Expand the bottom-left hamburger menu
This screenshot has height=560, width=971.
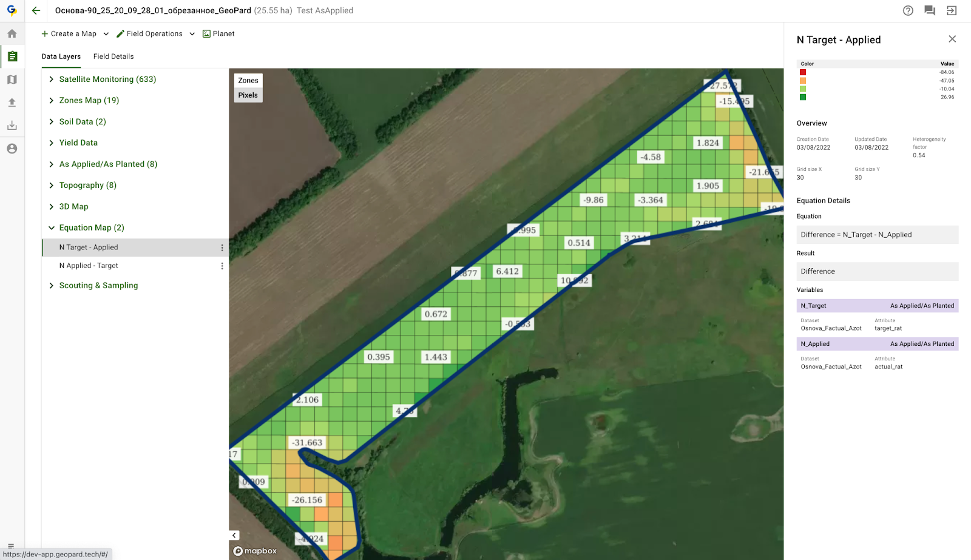tap(11, 546)
